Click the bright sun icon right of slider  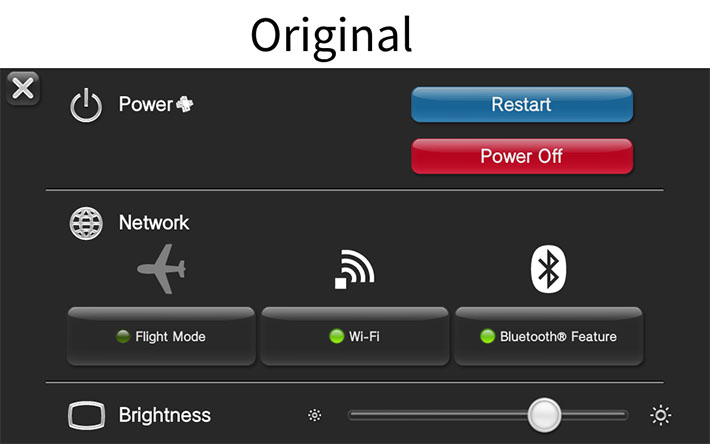(x=661, y=415)
